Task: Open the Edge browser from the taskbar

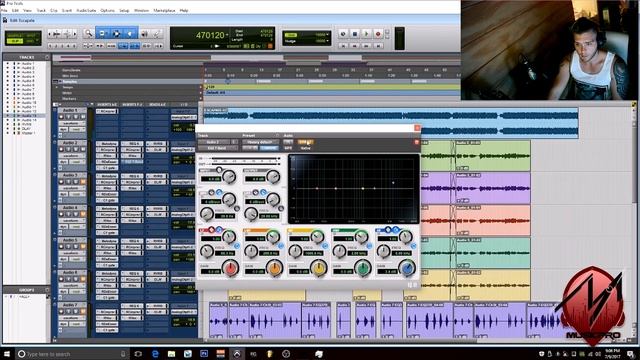Action: click(155, 354)
